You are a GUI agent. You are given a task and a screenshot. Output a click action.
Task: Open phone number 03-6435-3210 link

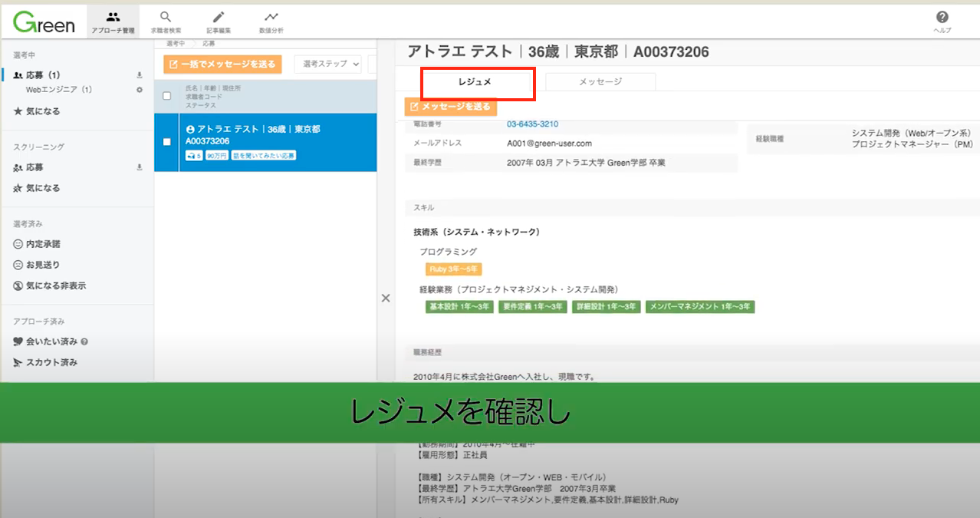tap(532, 124)
